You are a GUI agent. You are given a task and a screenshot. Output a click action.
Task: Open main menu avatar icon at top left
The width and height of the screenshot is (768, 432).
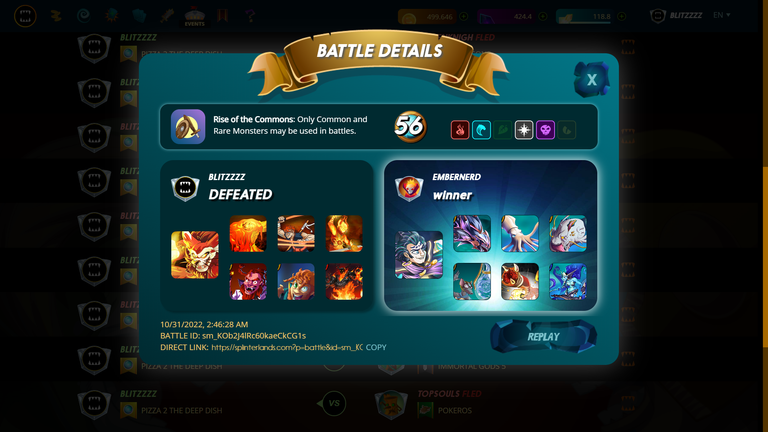pos(25,16)
